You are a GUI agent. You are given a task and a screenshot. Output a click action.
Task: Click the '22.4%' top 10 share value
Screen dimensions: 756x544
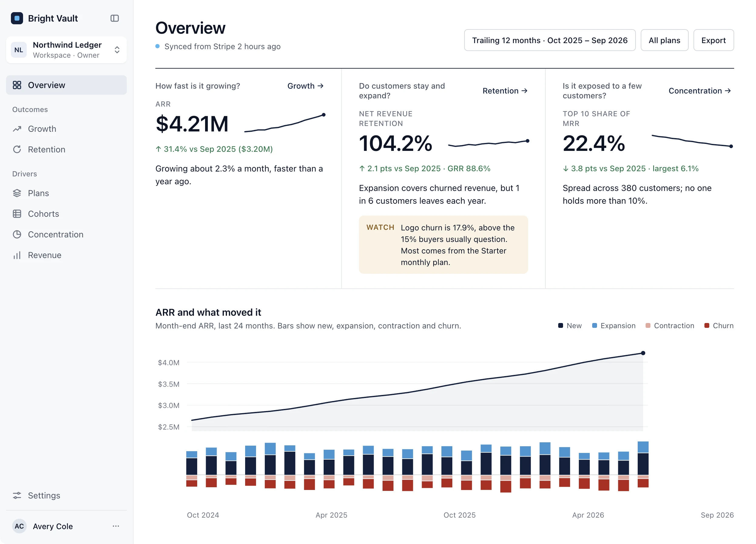594,143
